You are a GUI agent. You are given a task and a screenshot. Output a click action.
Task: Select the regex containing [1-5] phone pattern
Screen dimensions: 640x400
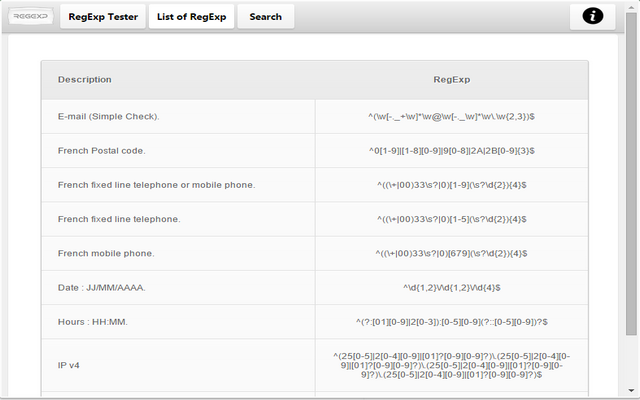pyautogui.click(x=451, y=219)
